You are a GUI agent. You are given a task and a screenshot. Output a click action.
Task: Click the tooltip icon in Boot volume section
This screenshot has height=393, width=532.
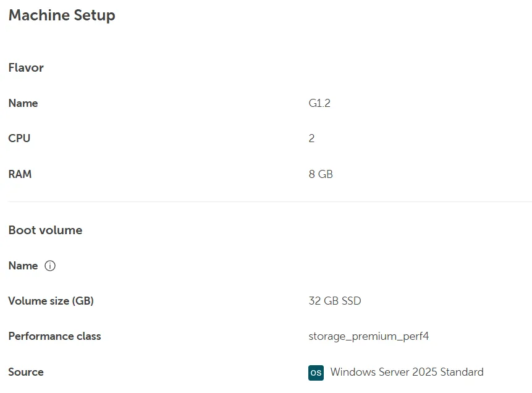pyautogui.click(x=49, y=266)
